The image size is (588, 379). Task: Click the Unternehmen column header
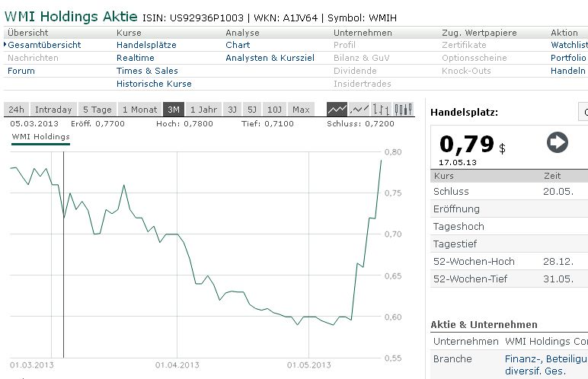point(363,33)
